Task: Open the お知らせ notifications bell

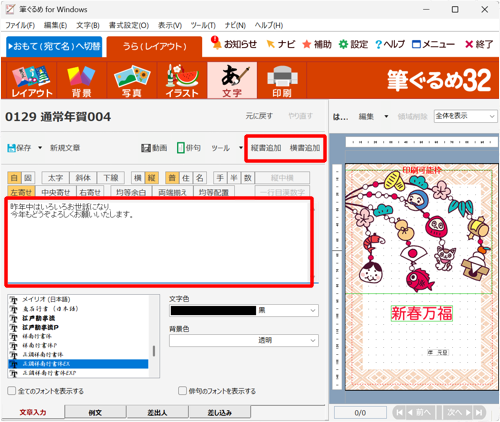Action: [x=234, y=44]
